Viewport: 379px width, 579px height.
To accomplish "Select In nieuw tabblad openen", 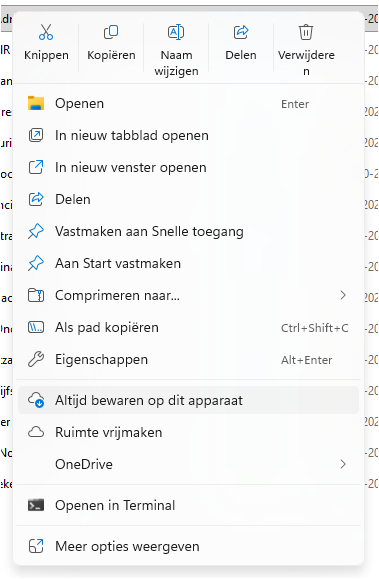I will coord(188,135).
